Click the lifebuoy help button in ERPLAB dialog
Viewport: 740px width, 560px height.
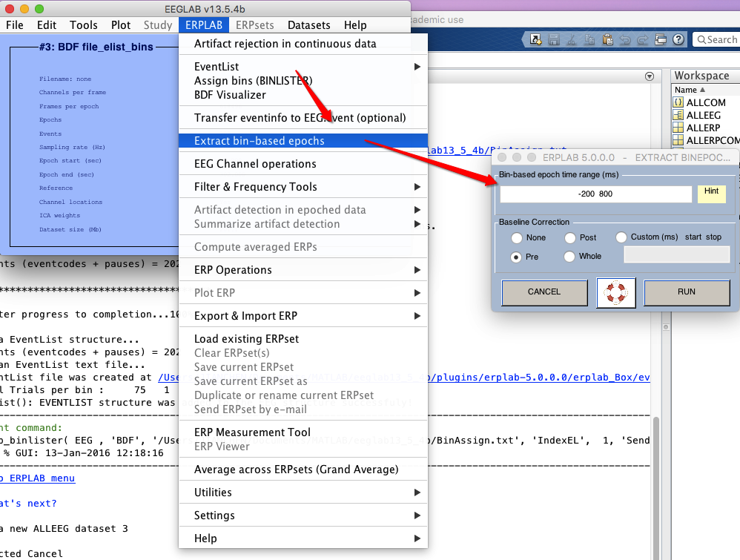pyautogui.click(x=616, y=293)
